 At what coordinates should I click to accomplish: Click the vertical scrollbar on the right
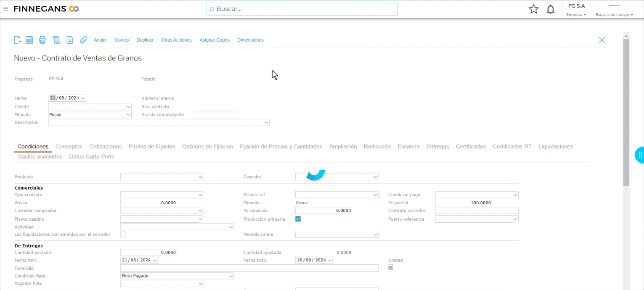pos(626,113)
